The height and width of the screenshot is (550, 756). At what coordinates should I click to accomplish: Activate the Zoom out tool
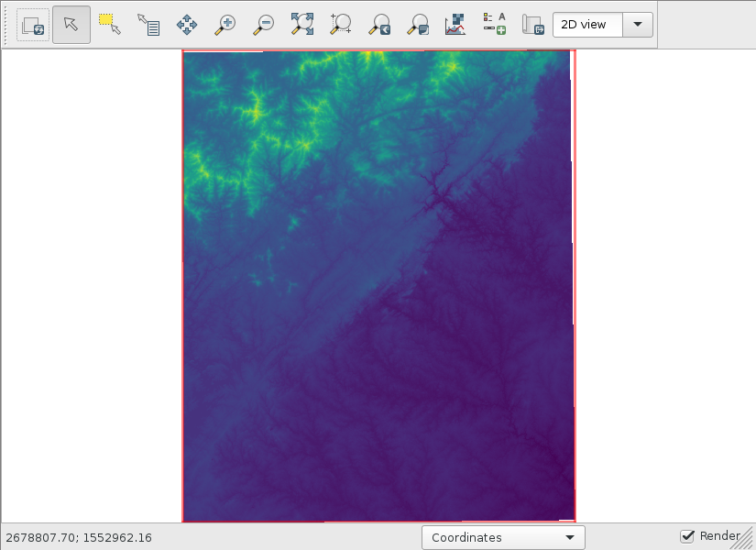tap(264, 25)
